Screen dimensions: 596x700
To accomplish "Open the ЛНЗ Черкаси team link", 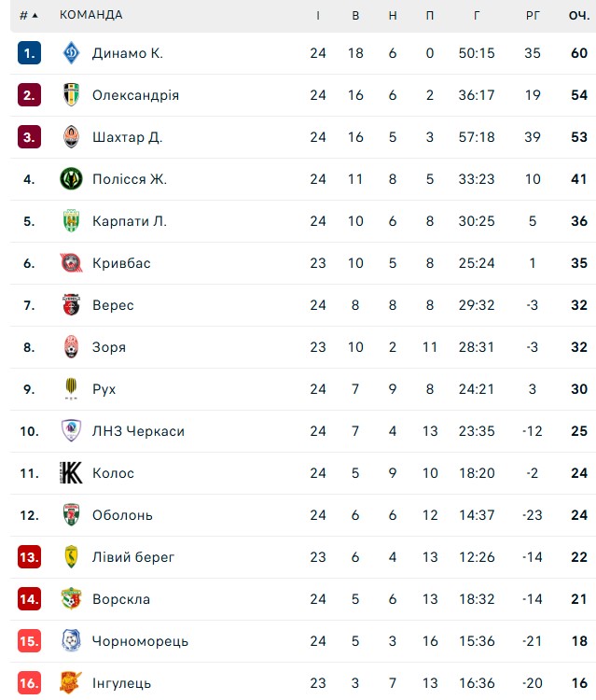I will click(138, 431).
